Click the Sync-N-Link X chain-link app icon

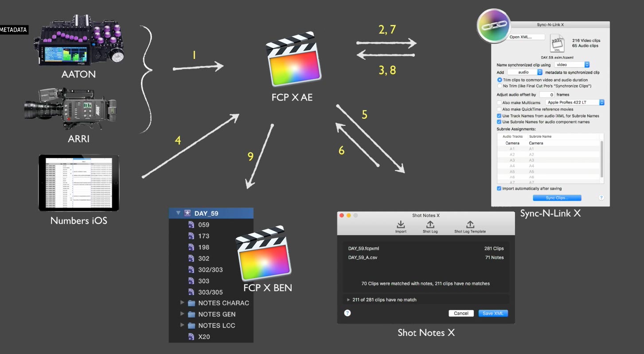[x=495, y=26]
